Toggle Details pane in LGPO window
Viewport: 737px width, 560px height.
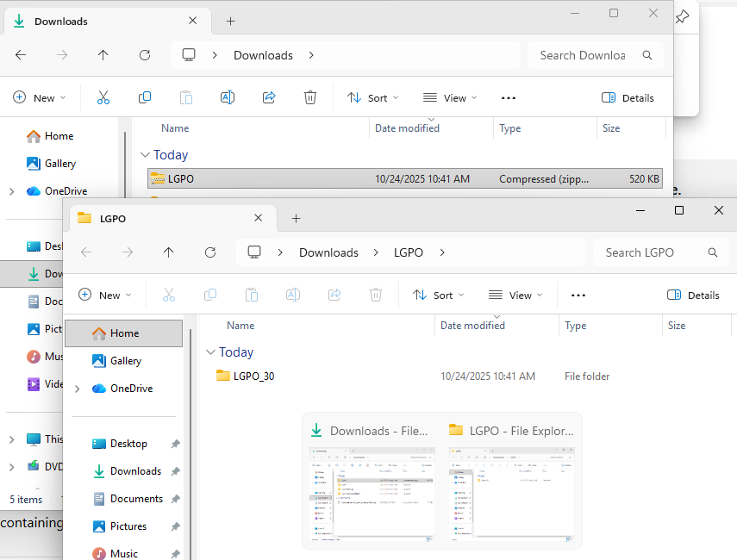point(693,295)
